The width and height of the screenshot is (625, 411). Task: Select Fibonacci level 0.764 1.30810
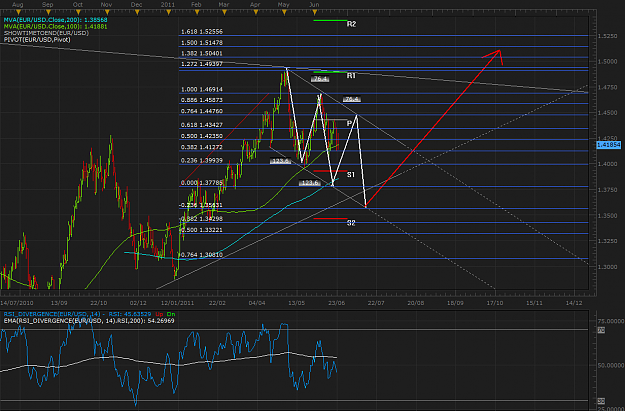click(x=200, y=255)
